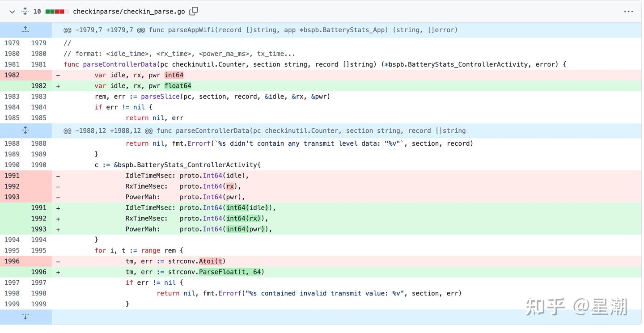644x333 pixels.
Task: Expand hidden lines between 1985 and 1988
Action: (25, 131)
